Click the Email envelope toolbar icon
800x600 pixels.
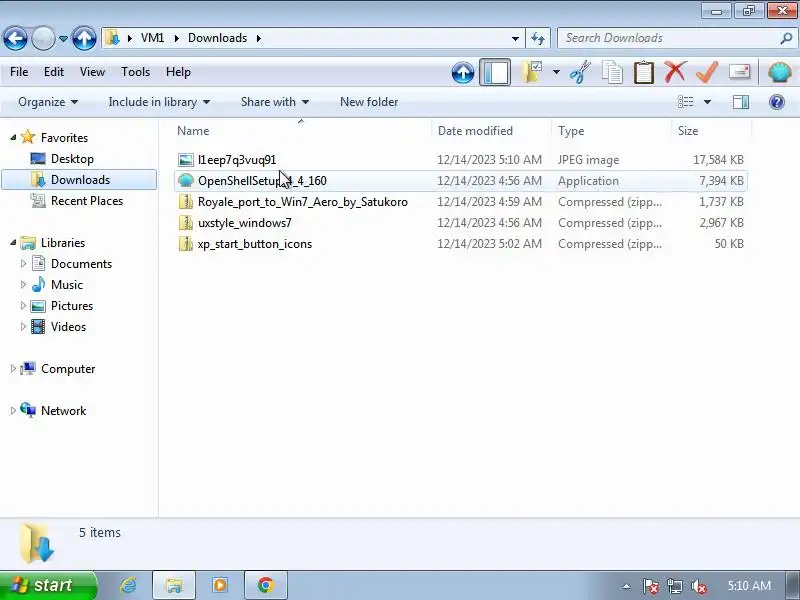click(739, 72)
